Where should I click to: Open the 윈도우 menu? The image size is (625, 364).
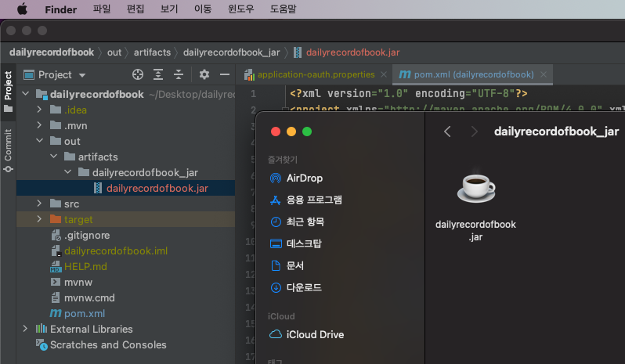pos(240,9)
